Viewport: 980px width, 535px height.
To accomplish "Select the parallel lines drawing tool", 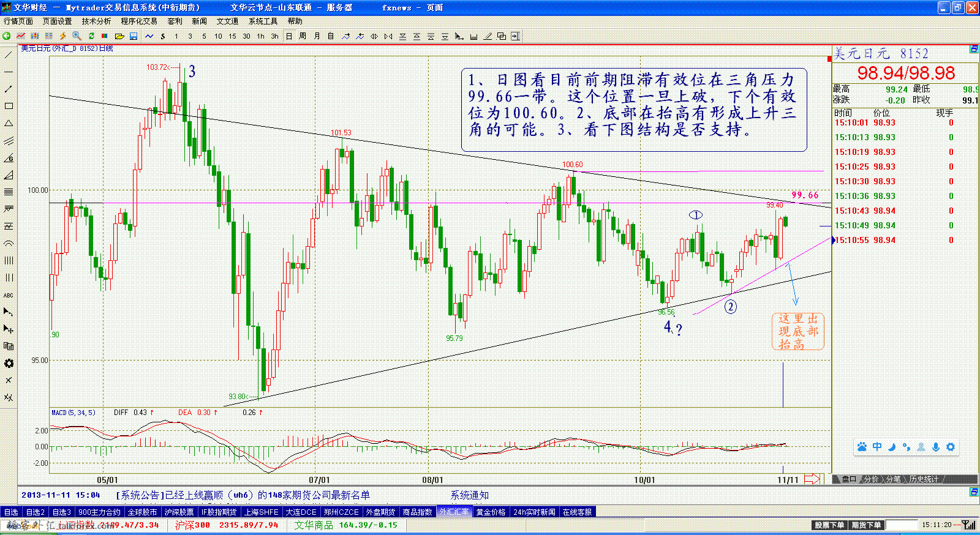I will pyautogui.click(x=9, y=141).
